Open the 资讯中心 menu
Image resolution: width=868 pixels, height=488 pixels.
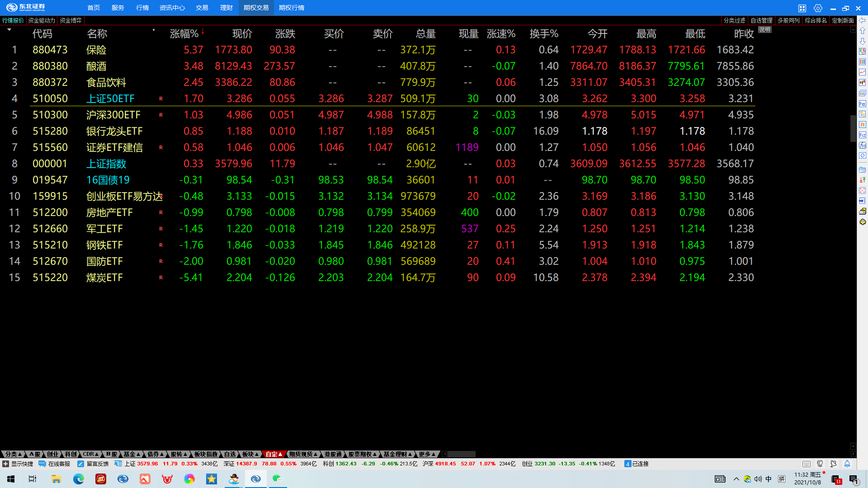point(172,8)
